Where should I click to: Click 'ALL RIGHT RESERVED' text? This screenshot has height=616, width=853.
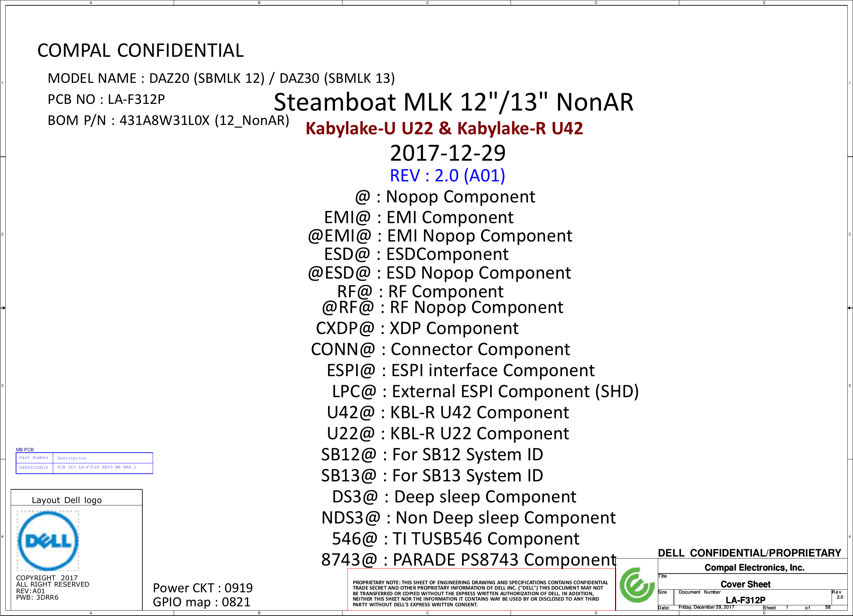point(53,584)
